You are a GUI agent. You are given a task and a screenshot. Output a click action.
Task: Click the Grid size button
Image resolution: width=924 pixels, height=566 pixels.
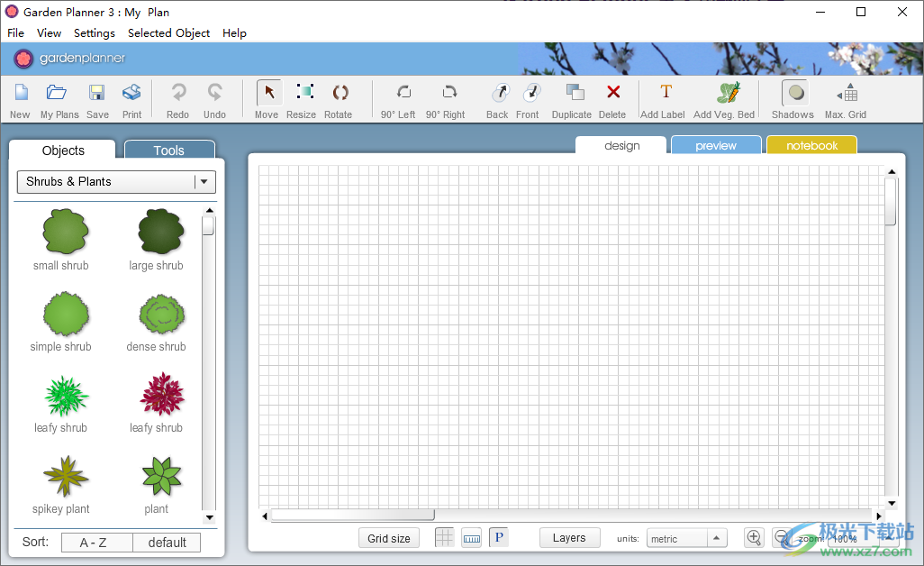[x=389, y=538]
